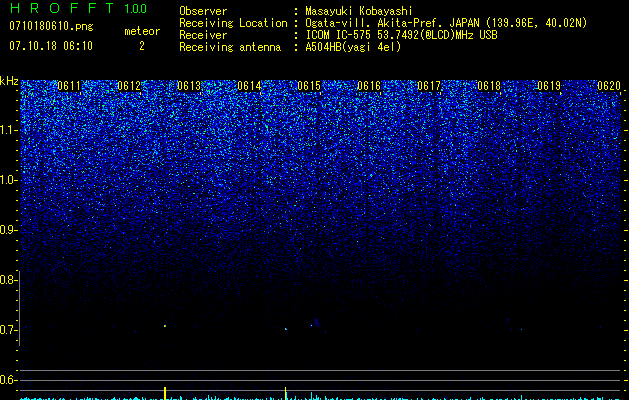This screenshot has height=400, width=629.
Task: Click the Ogata-vill. Akita-Pref. JAPAN location text
Action: point(446,23)
